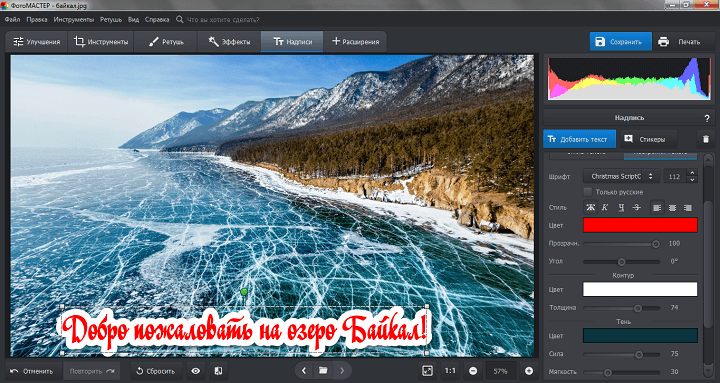Screen dimensions: 720x383
Task: Switch to the Ретушь tab with brush icon
Action: [166, 42]
